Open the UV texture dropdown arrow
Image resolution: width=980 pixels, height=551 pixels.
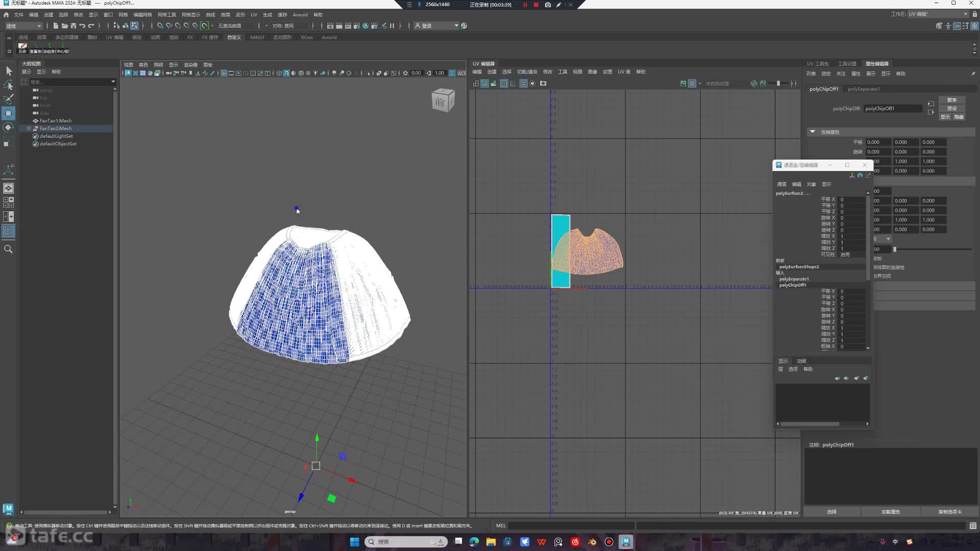tap(700, 83)
